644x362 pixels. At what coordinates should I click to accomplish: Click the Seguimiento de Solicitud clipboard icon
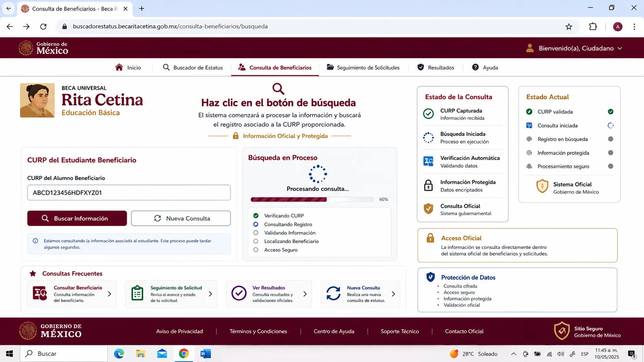(x=137, y=293)
